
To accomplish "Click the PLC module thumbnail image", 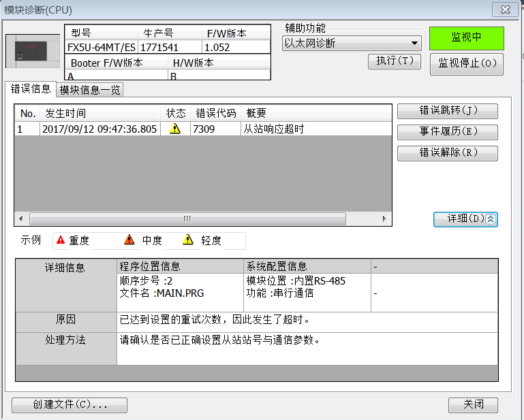I will 33,52.
